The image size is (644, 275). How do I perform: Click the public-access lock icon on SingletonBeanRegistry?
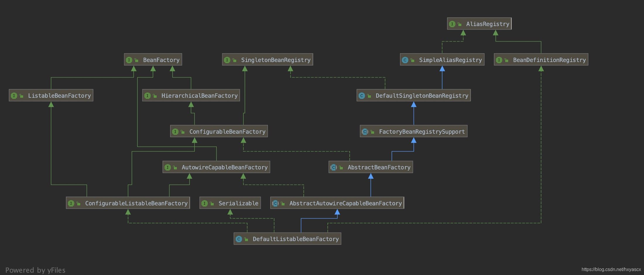[234, 60]
